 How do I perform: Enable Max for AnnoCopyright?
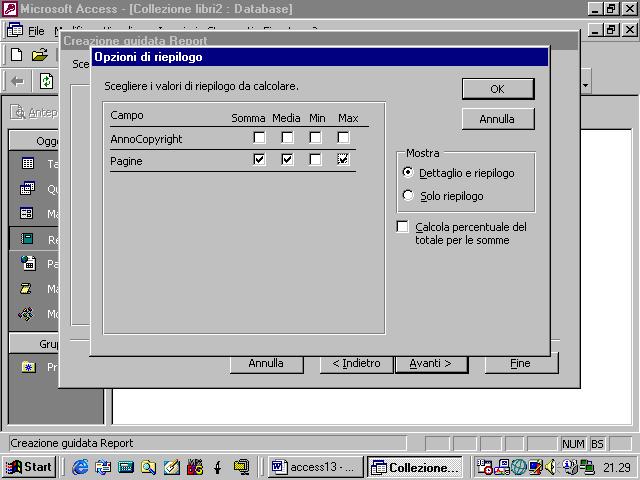pyautogui.click(x=343, y=137)
